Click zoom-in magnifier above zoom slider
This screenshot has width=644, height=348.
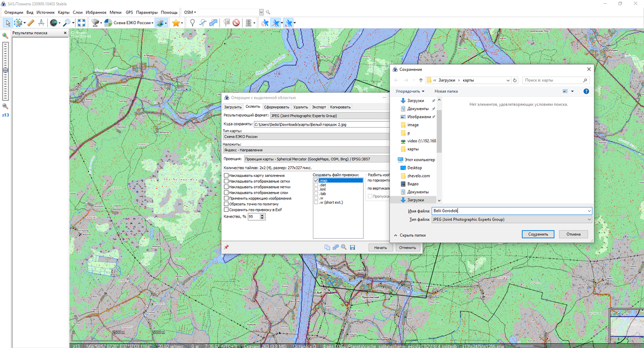click(5, 36)
